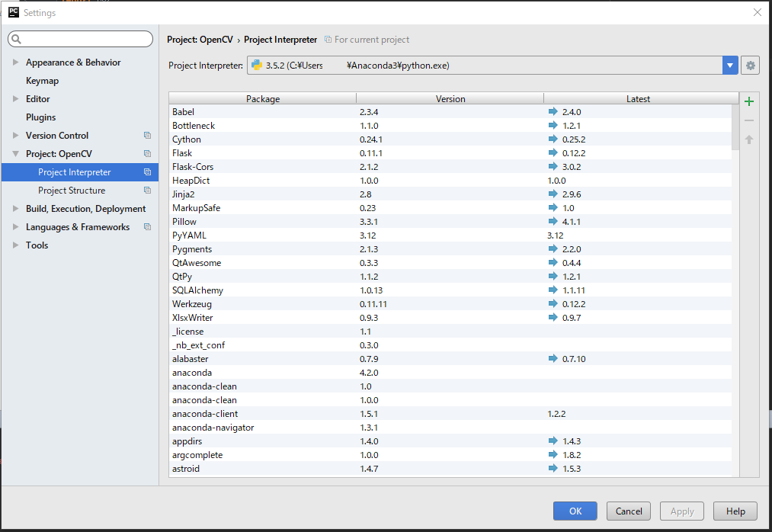Click the Help button
Viewport: 772px width, 532px height.
tap(735, 511)
